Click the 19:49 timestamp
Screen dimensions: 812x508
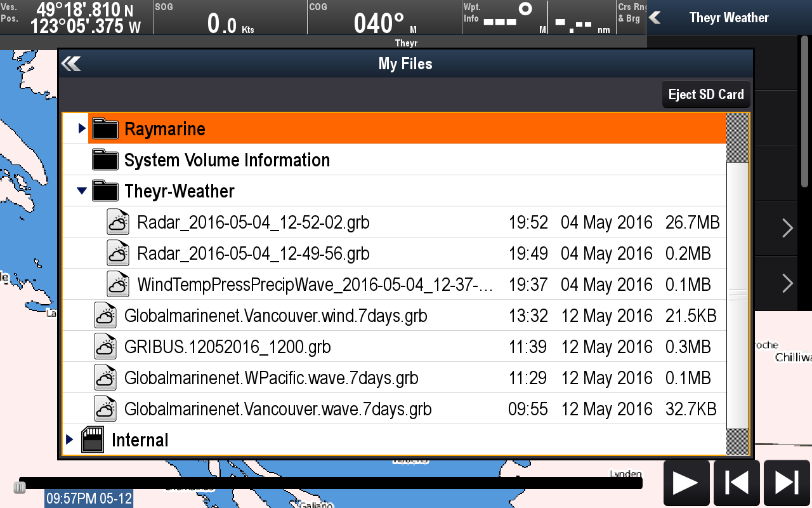(x=528, y=253)
